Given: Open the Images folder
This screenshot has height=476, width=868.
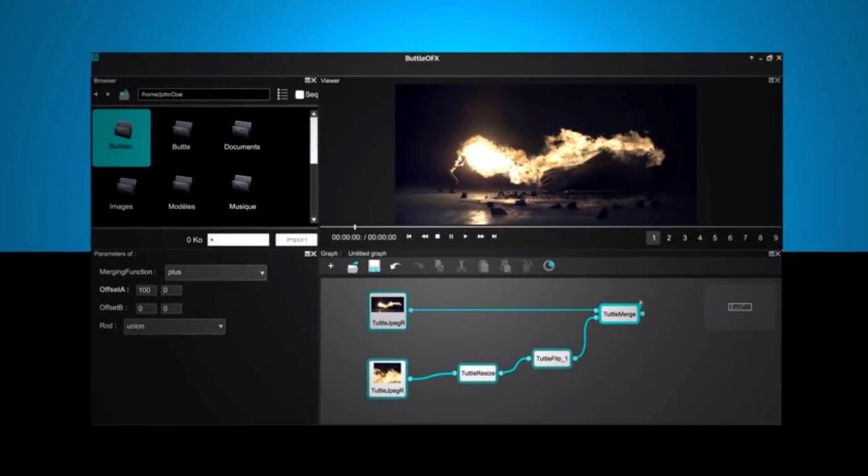Looking at the screenshot, I should point(122,194).
